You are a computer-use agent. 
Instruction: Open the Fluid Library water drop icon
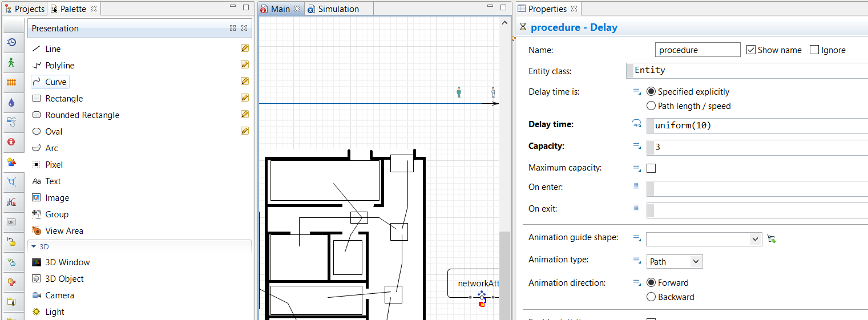click(11, 102)
